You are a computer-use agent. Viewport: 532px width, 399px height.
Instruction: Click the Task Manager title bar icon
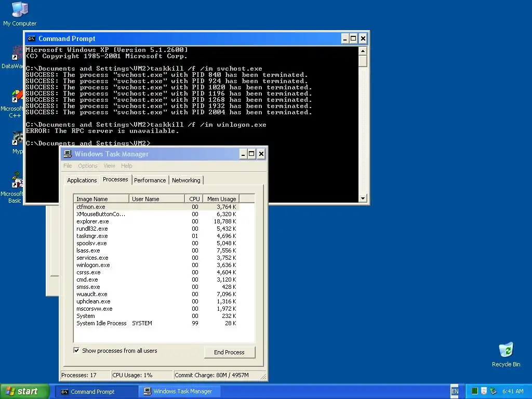[68, 154]
